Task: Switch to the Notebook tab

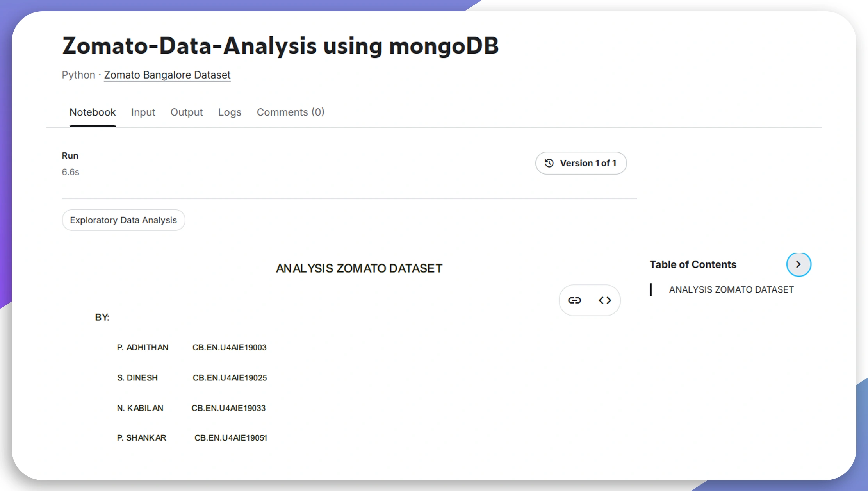Action: pos(93,112)
